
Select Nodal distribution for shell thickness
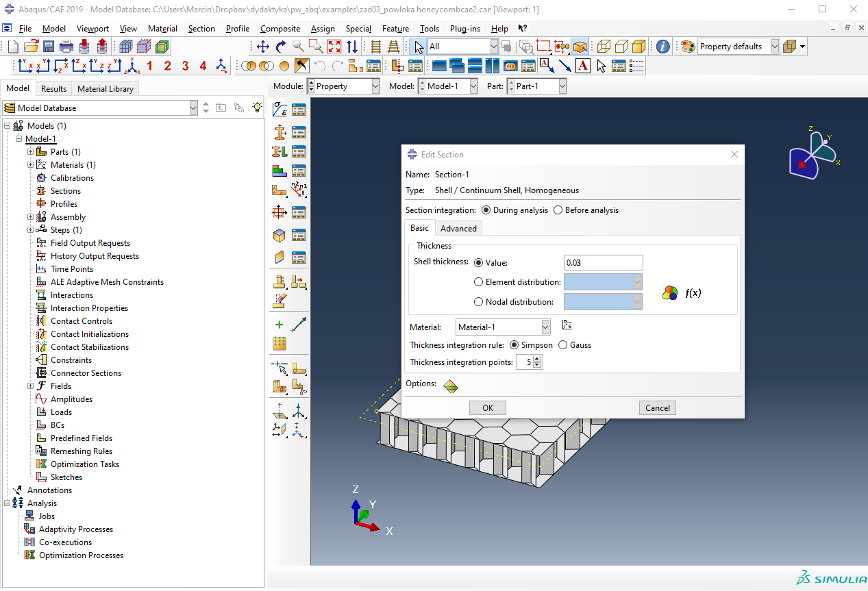pyautogui.click(x=479, y=302)
